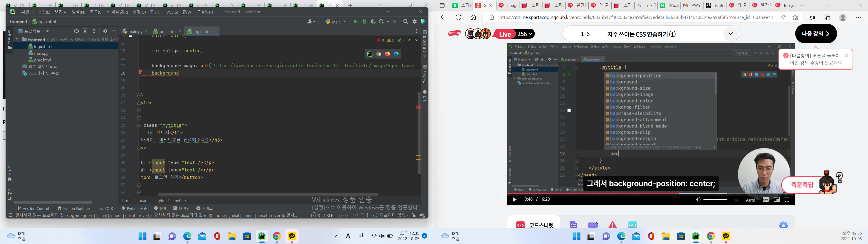Open the Edge Collections panel
This screenshot has width=868, height=244.
827,17
